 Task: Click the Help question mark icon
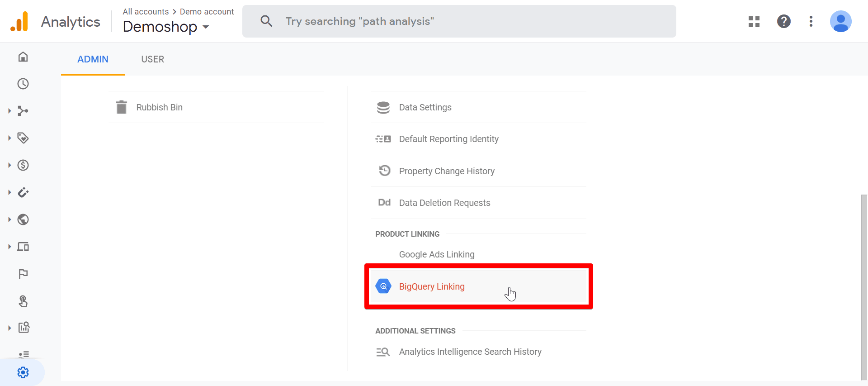(x=783, y=21)
